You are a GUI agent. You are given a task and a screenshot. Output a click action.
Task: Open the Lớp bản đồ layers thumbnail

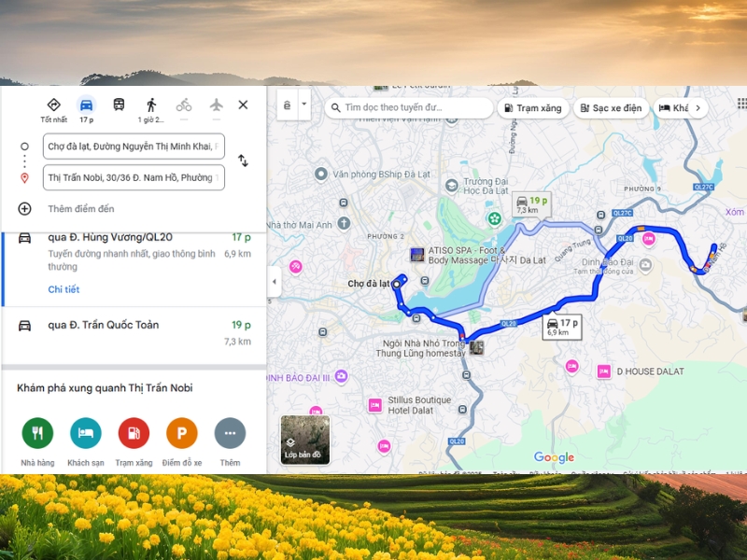pos(305,439)
